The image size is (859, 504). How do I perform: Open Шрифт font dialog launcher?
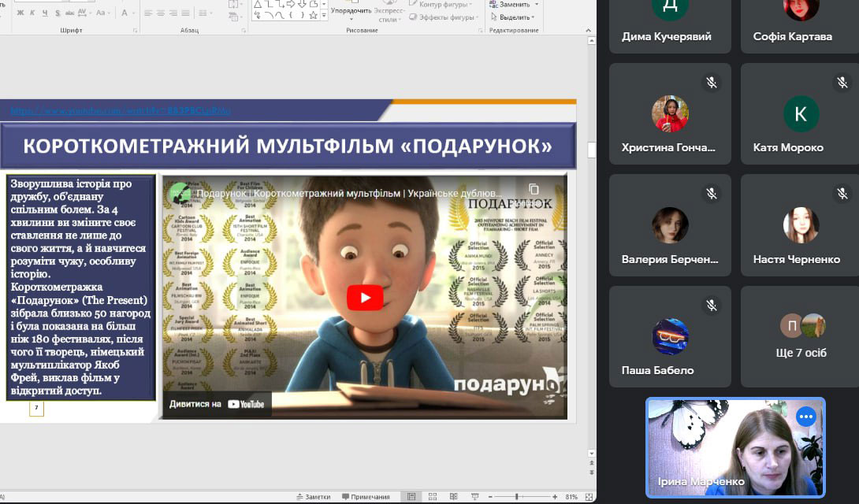click(136, 31)
